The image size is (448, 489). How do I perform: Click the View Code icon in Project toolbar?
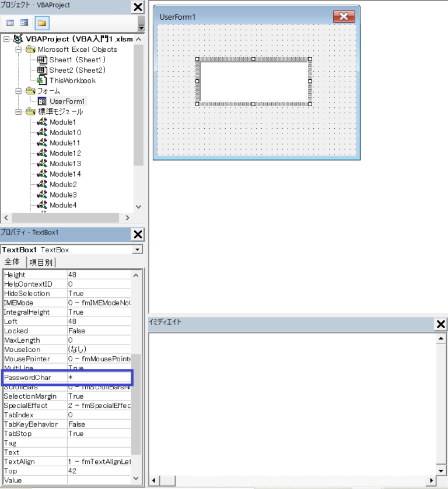click(10, 23)
